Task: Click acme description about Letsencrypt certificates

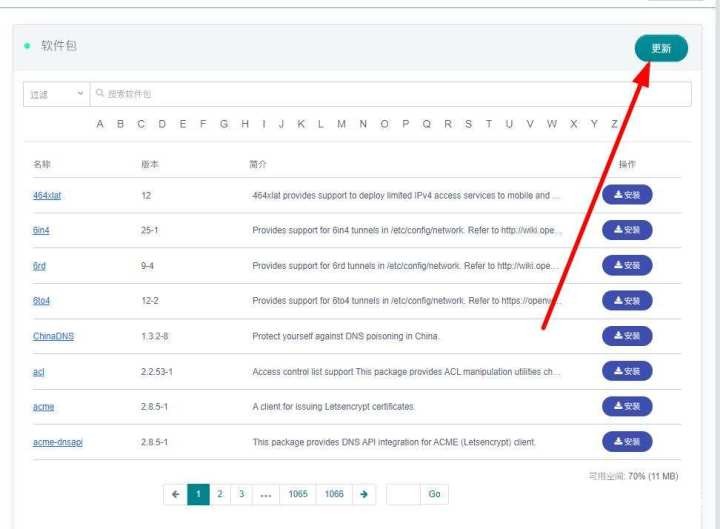Action: click(333, 407)
